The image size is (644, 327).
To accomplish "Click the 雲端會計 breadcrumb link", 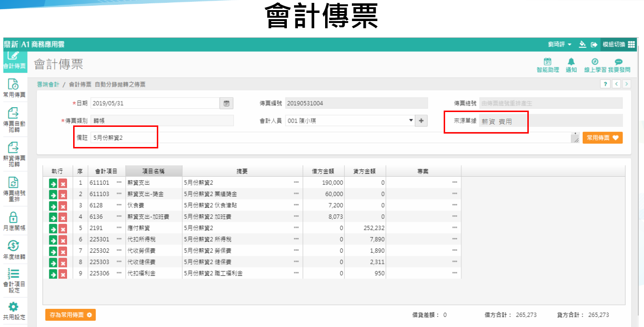I will [x=48, y=84].
